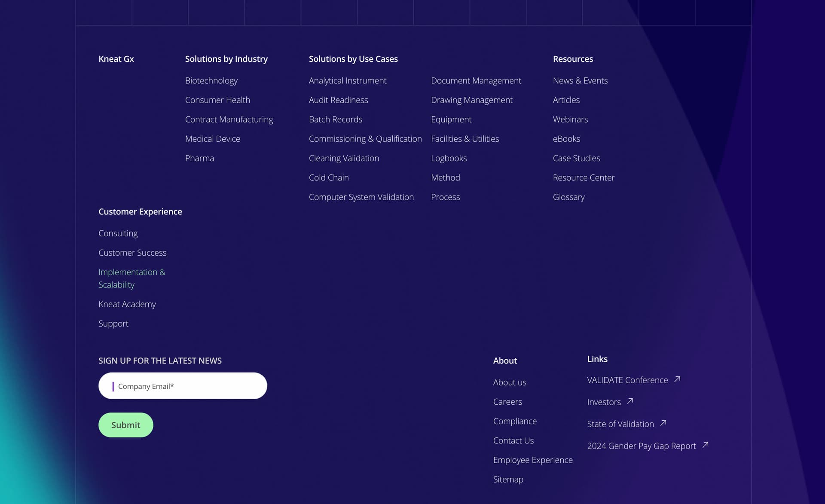The image size is (825, 504).
Task: Click the arrow icon after State of Validation
Action: pos(663,423)
